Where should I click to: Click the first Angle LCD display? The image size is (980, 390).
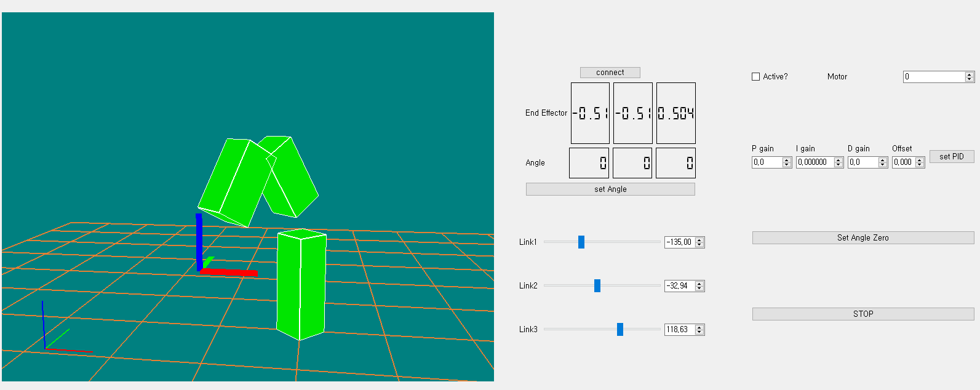click(589, 163)
